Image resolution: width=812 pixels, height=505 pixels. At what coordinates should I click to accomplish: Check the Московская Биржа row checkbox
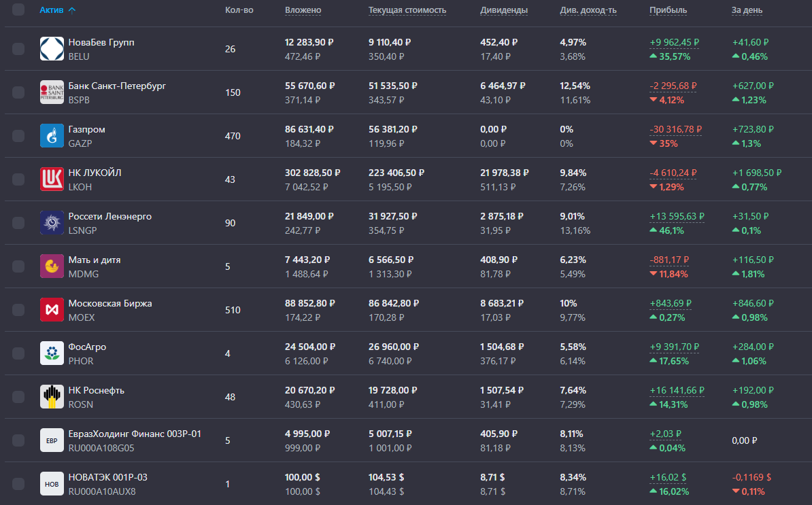tap(18, 309)
